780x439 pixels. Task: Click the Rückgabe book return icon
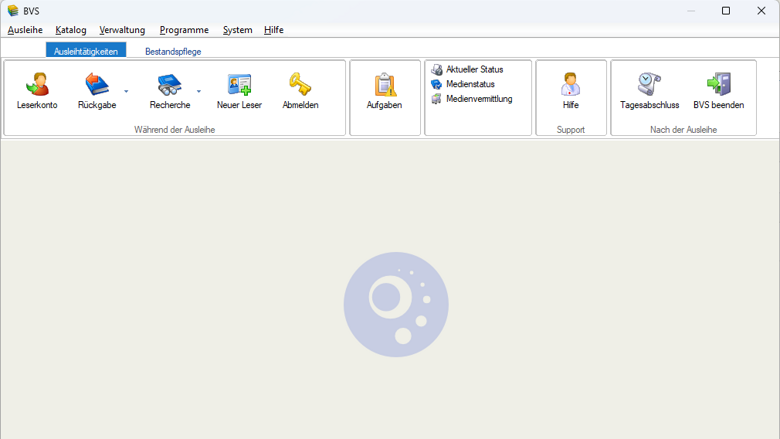(97, 84)
